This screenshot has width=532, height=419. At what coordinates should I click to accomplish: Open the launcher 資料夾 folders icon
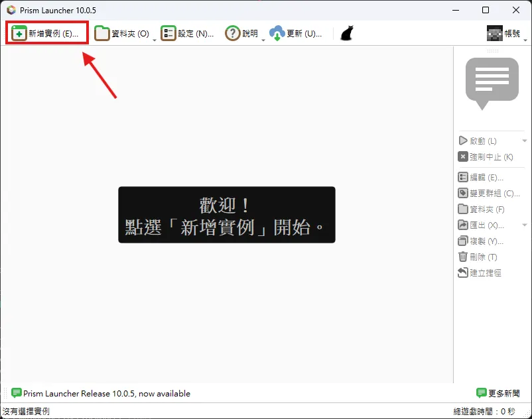[x=103, y=32]
